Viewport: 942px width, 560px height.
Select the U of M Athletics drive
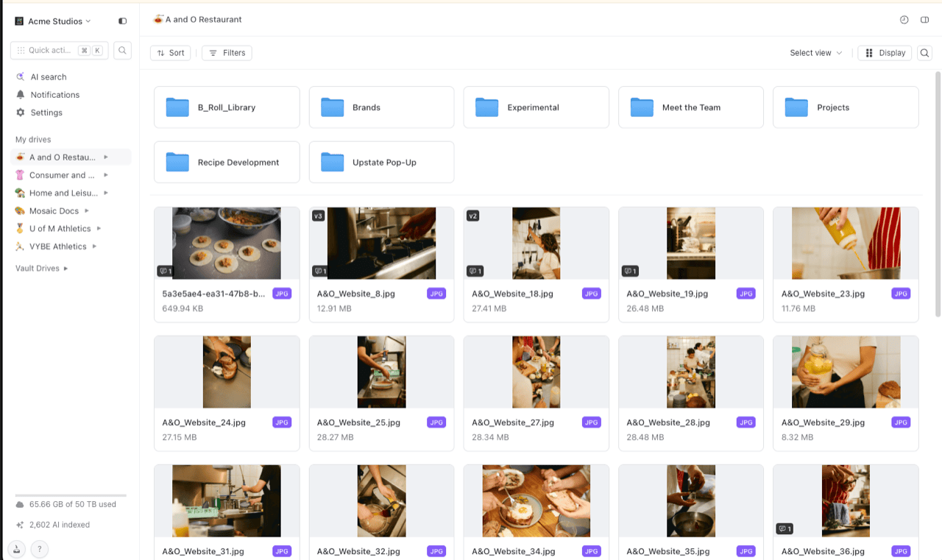tap(60, 229)
